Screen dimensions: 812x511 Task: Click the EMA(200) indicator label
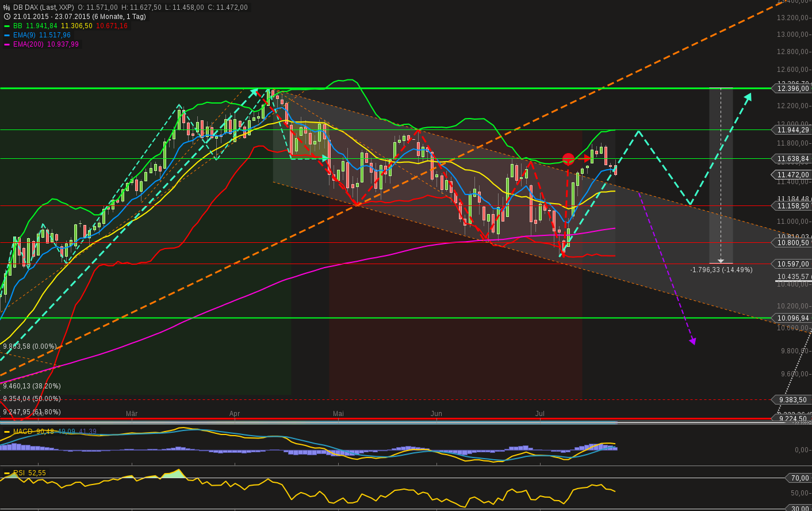coord(29,44)
